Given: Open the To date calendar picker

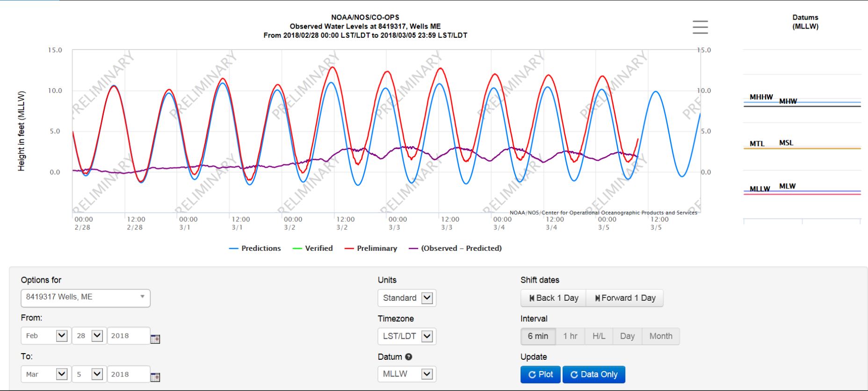Looking at the screenshot, I should 155,377.
